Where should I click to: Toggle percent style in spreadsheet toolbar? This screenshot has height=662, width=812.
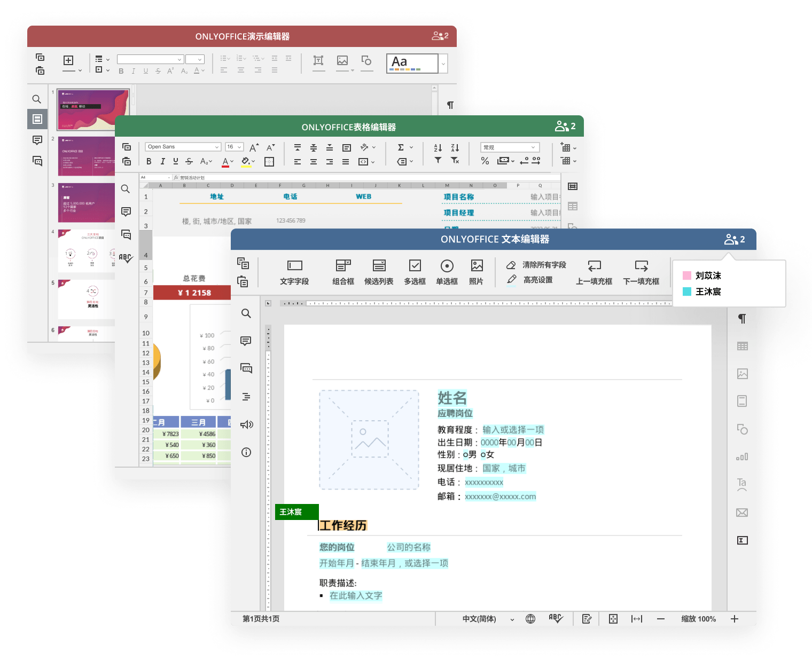click(485, 161)
